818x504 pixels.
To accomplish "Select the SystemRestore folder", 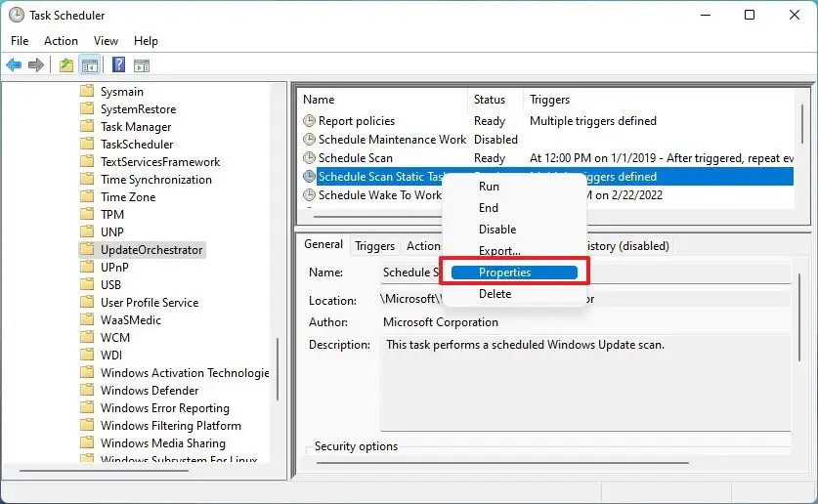I will [x=138, y=109].
